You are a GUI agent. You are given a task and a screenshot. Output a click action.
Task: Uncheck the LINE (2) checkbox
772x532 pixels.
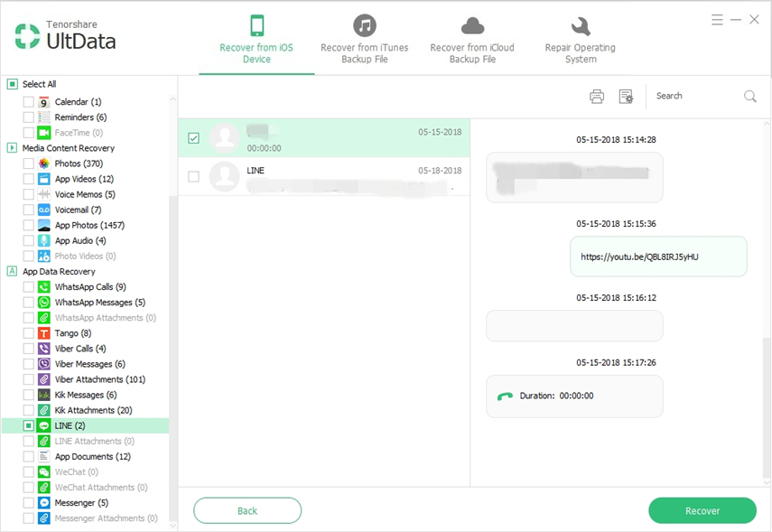(x=29, y=425)
